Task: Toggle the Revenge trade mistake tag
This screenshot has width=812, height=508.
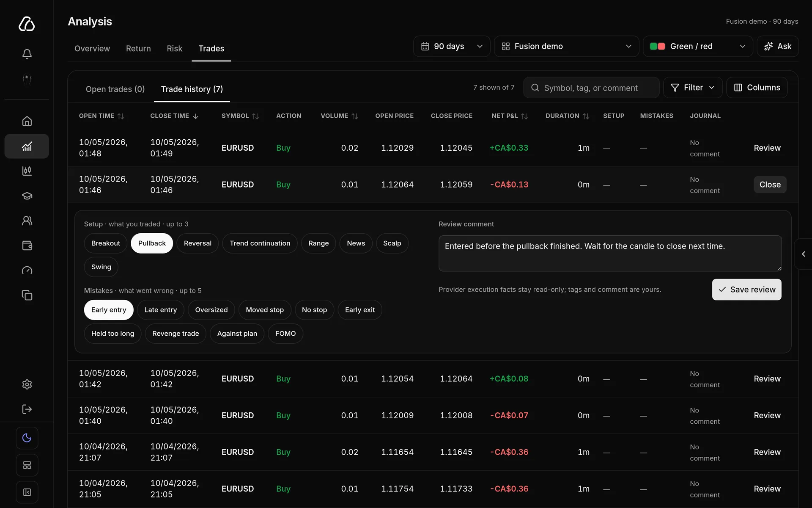Action: [x=176, y=334]
